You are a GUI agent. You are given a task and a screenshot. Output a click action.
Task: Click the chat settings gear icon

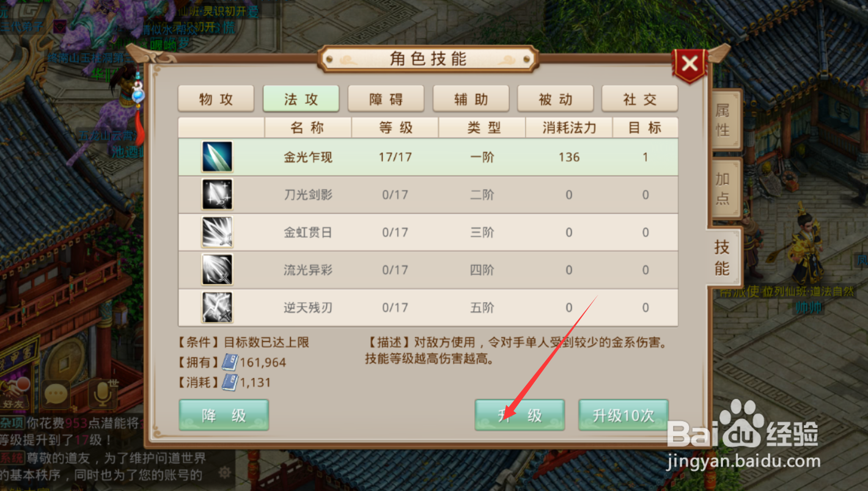tap(224, 472)
